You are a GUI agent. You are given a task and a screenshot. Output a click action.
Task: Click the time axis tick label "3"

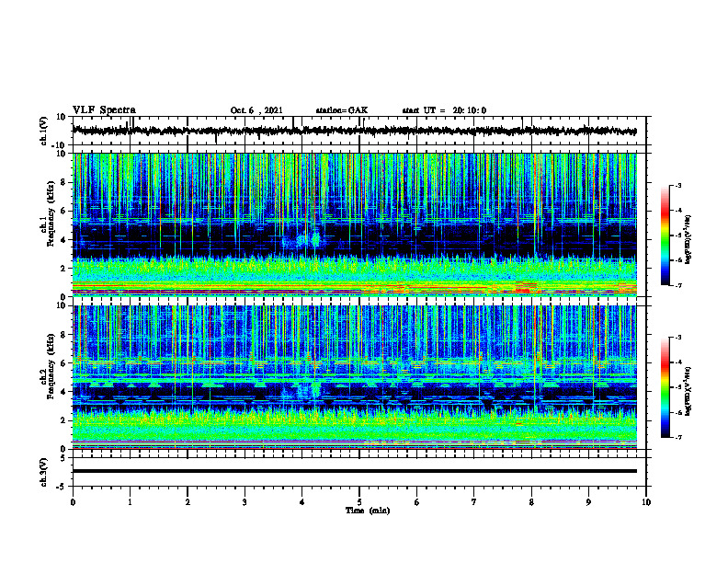[245, 502]
